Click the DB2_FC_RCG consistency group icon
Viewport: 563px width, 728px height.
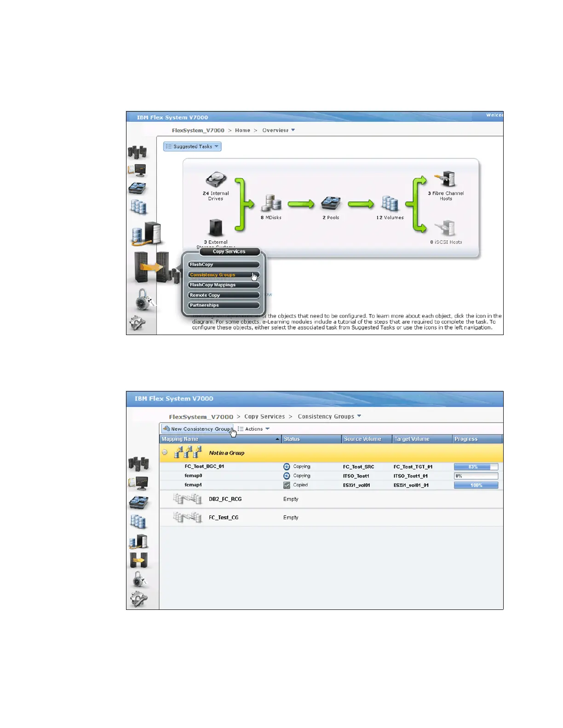point(187,499)
